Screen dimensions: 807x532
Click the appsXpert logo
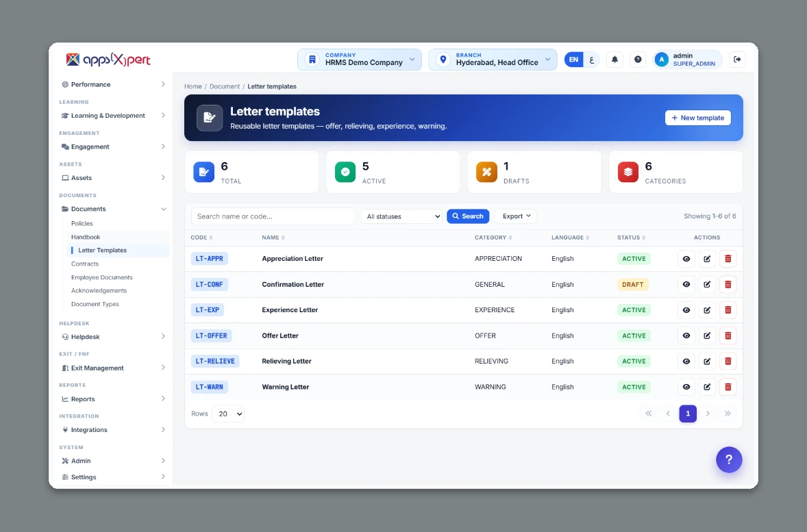point(108,60)
